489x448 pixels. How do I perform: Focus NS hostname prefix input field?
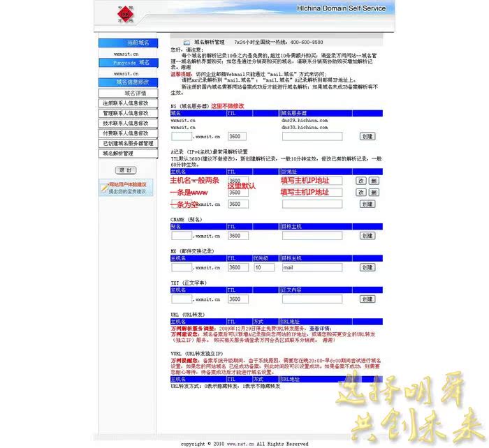point(182,137)
